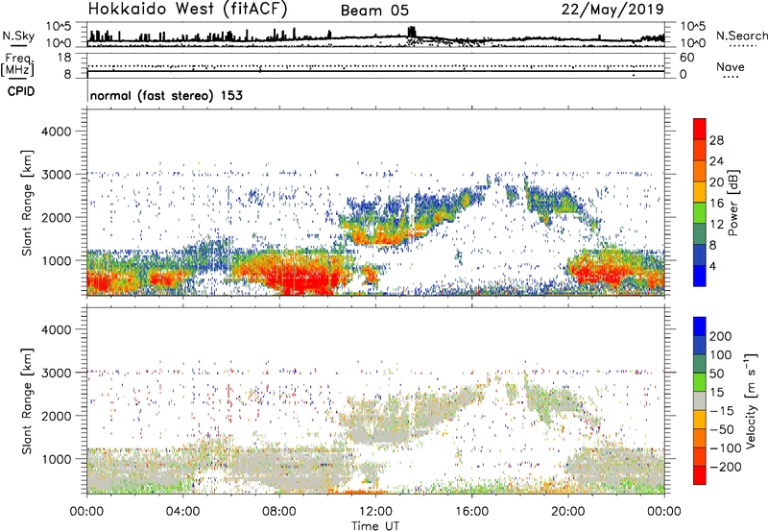Select the "Freq. [MHz]" axis label

pyautogui.click(x=18, y=65)
